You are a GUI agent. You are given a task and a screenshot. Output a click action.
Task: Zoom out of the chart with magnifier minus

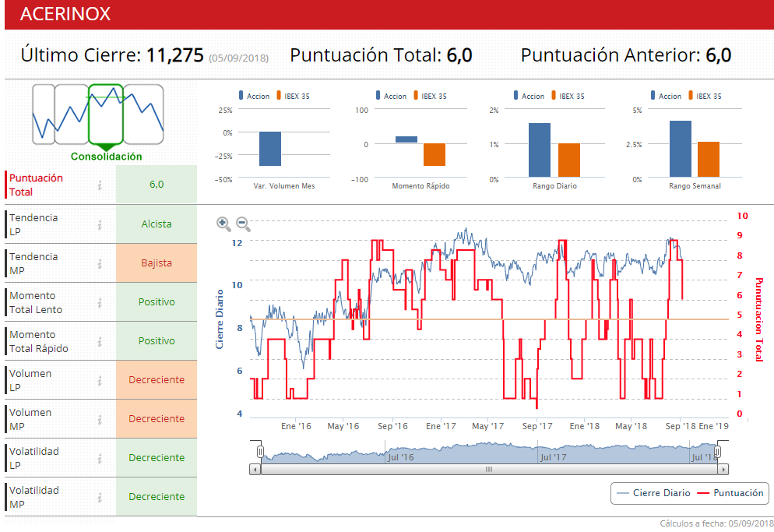[x=243, y=224]
